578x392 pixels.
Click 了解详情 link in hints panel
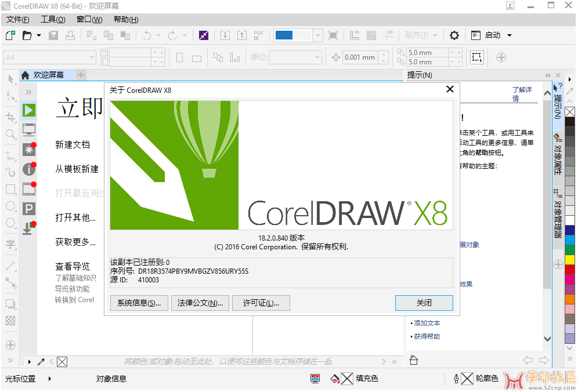tap(522, 94)
